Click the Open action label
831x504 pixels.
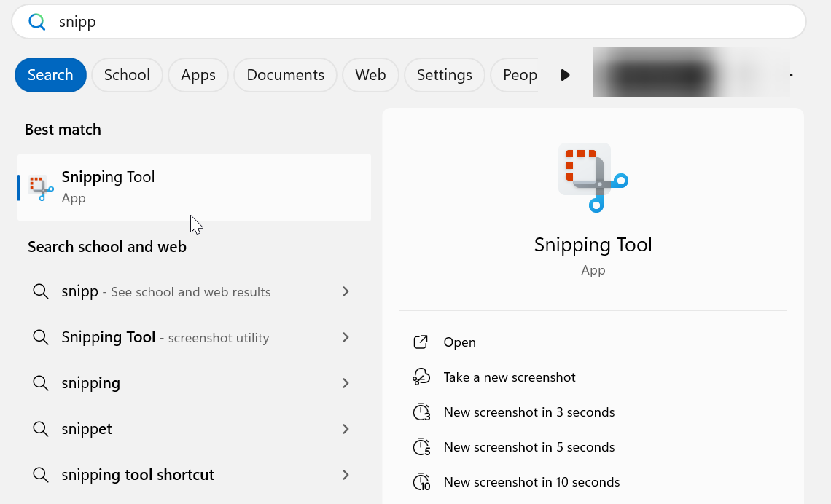click(459, 342)
